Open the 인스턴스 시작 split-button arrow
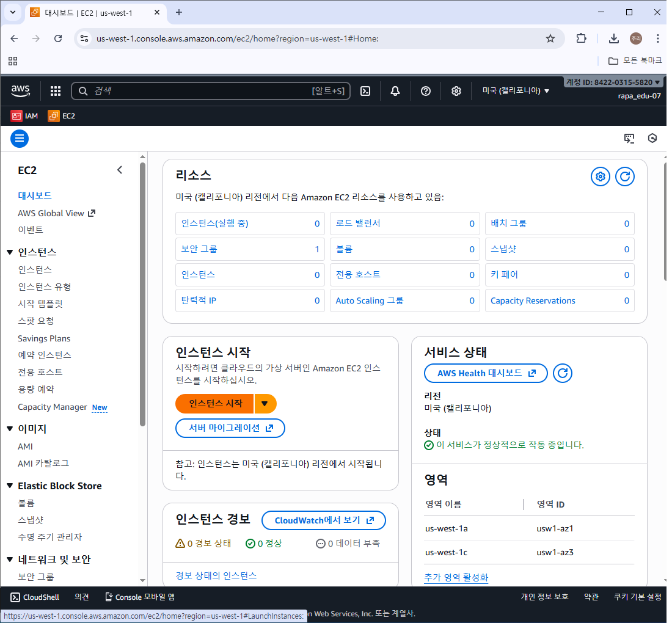Viewport: 672px width, 623px height. pos(265,404)
